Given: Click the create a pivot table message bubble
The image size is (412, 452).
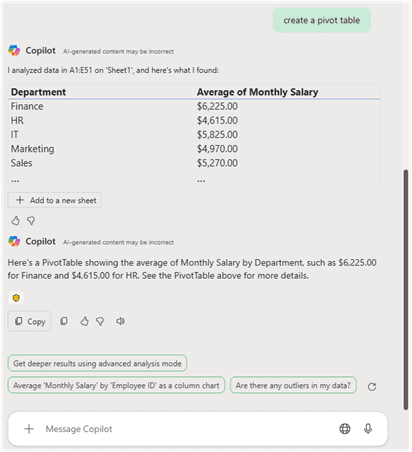Looking at the screenshot, I should [322, 20].
